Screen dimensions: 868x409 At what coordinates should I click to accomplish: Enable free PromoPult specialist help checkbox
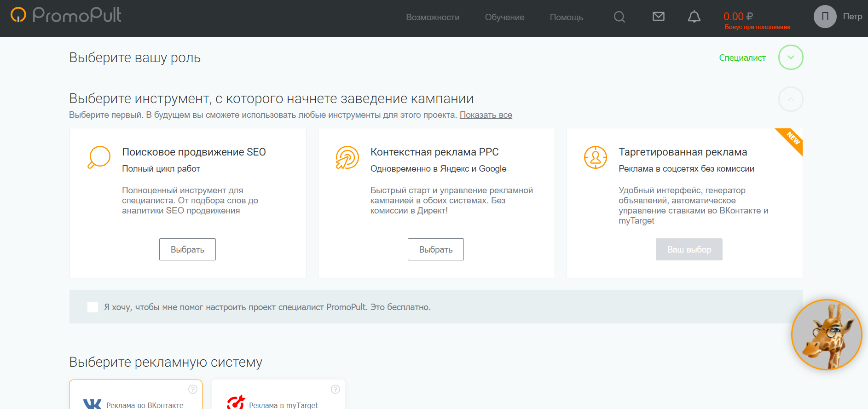(x=93, y=307)
